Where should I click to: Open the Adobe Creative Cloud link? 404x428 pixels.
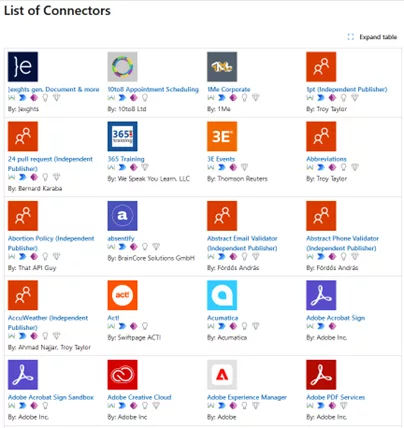pyautogui.click(x=139, y=397)
